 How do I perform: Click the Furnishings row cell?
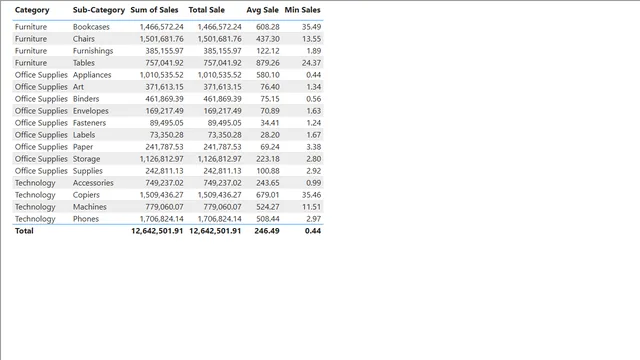pos(93,51)
